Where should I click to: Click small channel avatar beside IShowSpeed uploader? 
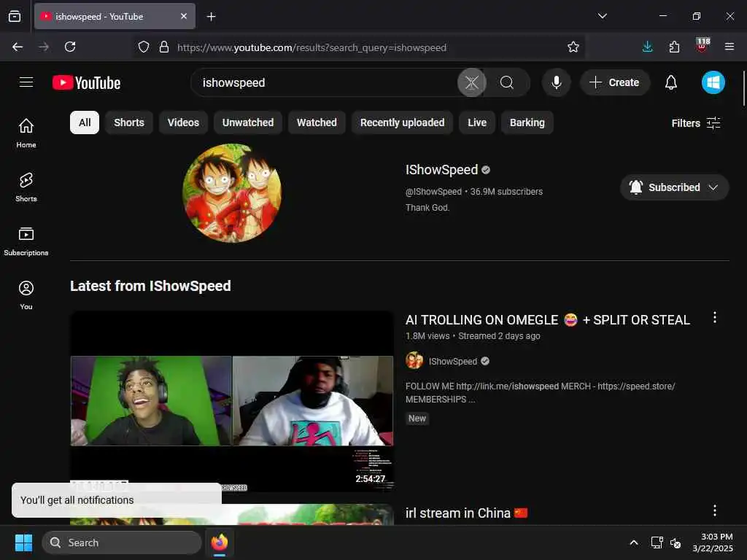[x=414, y=360]
